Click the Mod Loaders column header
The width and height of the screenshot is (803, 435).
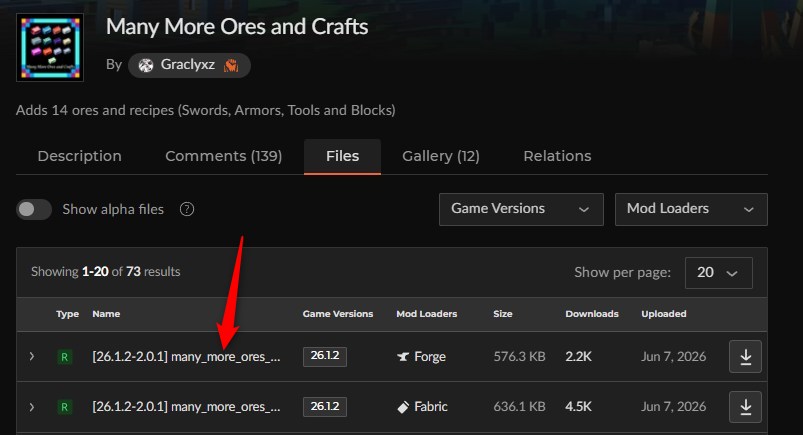click(x=427, y=314)
